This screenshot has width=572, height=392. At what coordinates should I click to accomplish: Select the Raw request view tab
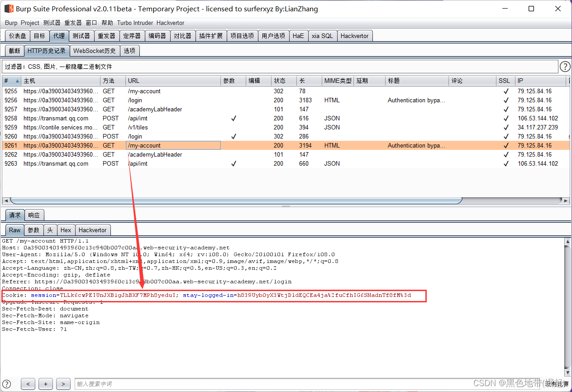coord(15,230)
